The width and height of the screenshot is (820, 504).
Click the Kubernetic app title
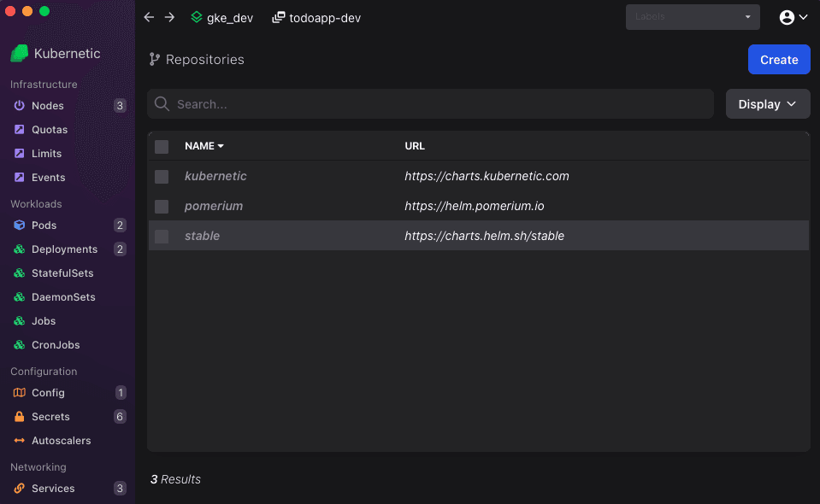(x=67, y=53)
